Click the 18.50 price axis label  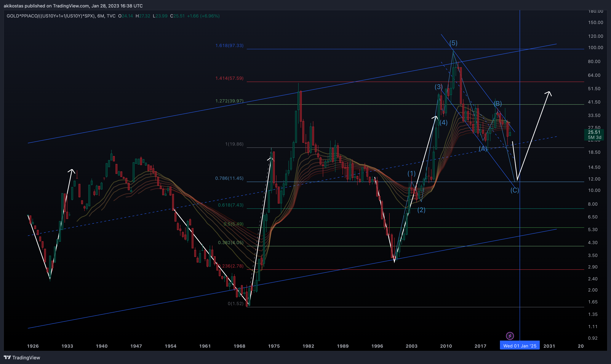tap(594, 152)
